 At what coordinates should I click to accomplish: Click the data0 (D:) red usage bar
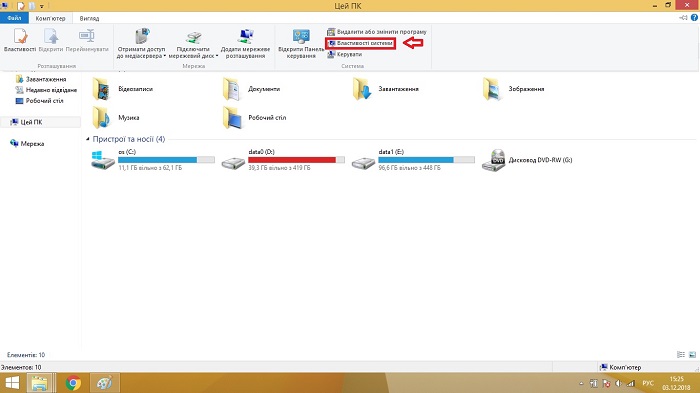(296, 160)
